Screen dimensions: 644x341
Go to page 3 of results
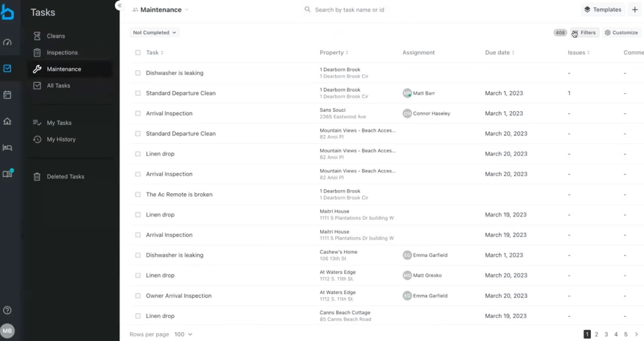(606, 334)
